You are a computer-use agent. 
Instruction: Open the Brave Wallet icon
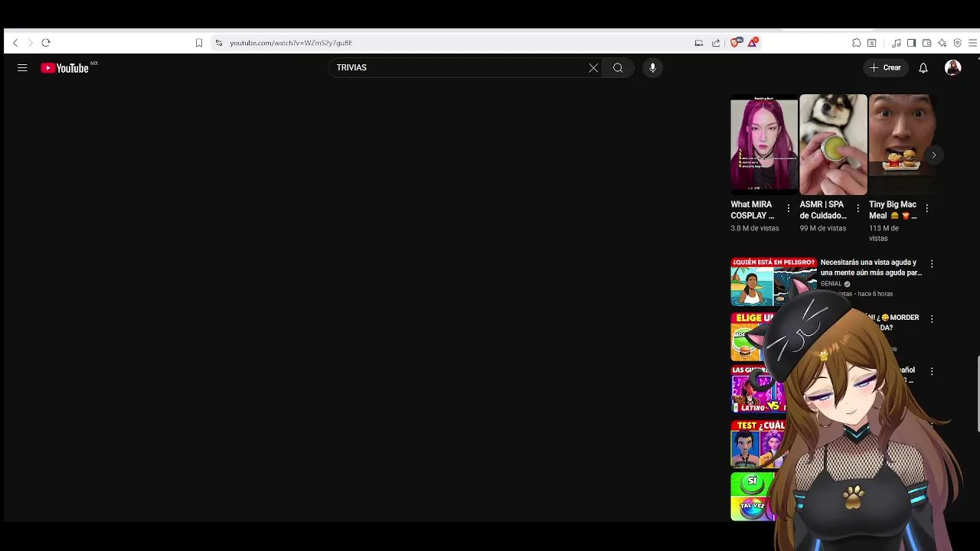click(926, 43)
